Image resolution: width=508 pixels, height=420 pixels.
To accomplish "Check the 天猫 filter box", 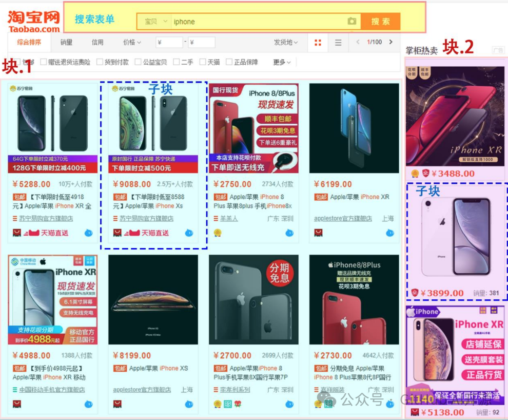I will coord(203,62).
